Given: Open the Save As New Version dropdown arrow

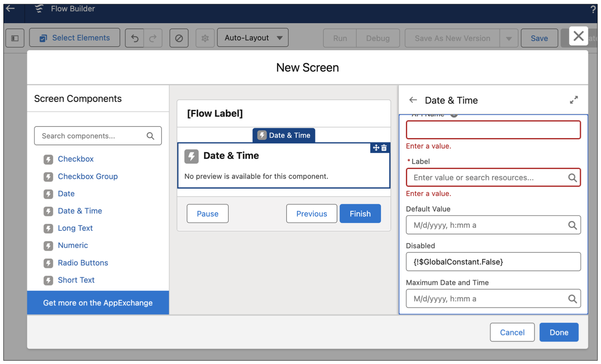Looking at the screenshot, I should [x=509, y=38].
